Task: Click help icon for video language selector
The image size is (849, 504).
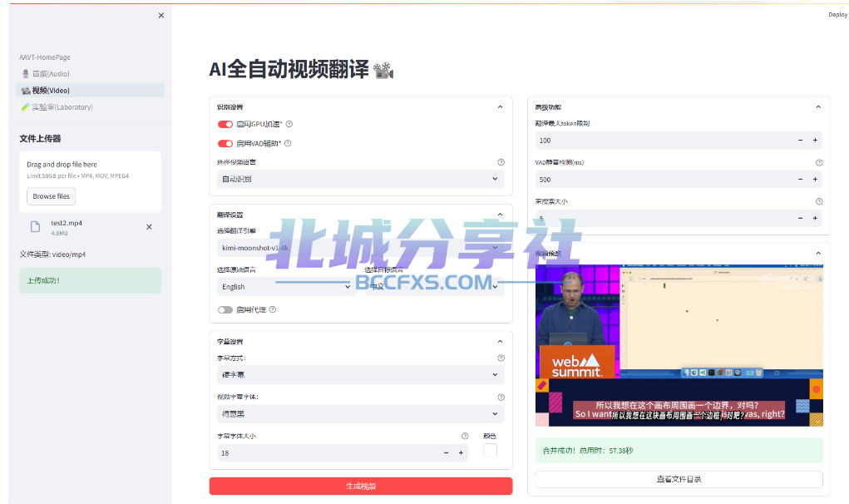Action: (x=501, y=162)
